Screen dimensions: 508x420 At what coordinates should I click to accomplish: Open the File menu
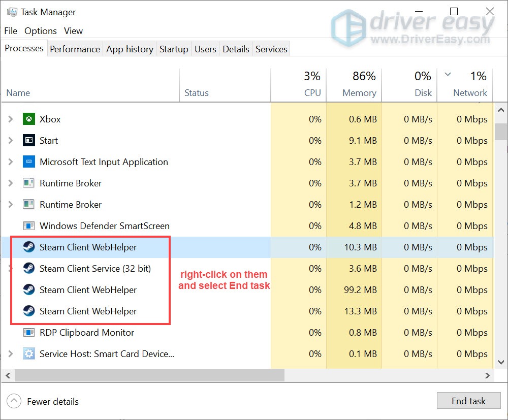(x=11, y=31)
